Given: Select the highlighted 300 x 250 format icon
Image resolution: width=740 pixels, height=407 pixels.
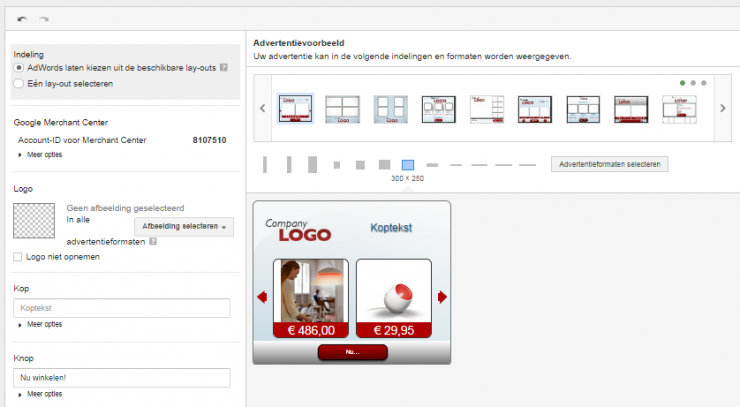Looking at the screenshot, I should click(x=407, y=164).
